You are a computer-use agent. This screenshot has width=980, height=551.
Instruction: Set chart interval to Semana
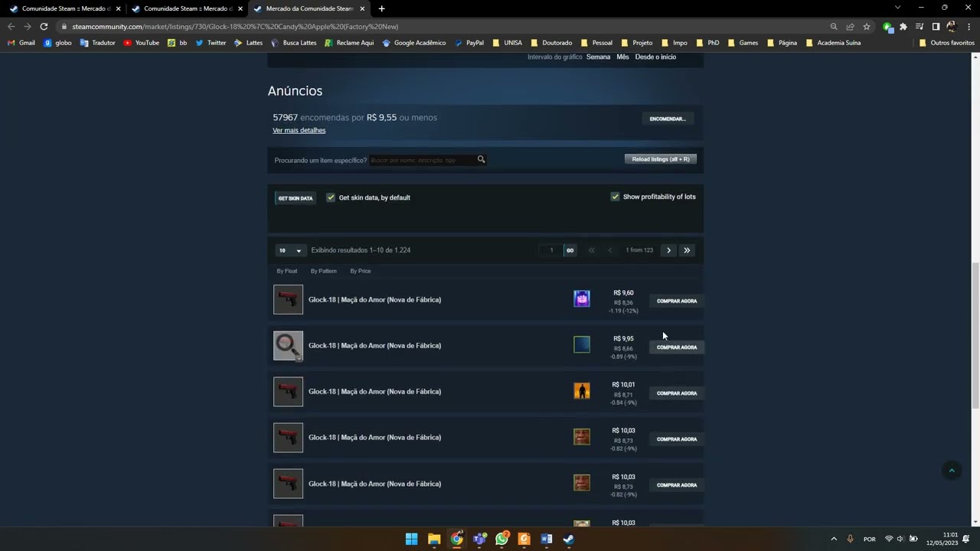[x=599, y=57]
